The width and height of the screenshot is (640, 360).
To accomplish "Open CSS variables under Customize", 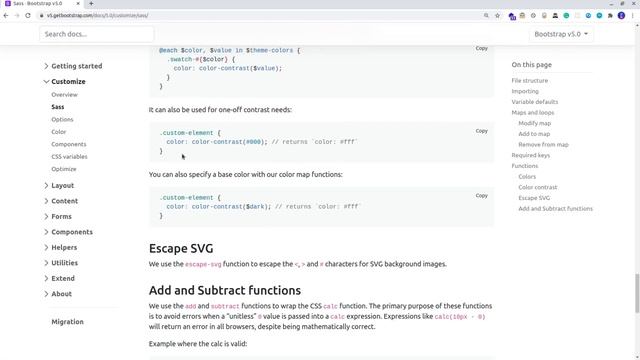I will [x=69, y=156].
